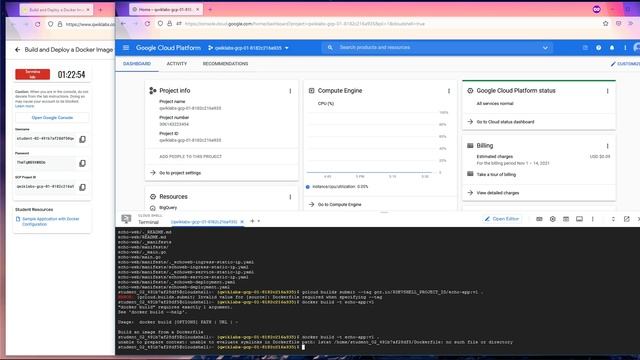
Task: Open Cloud Shell in a new window
Action: [627, 219]
